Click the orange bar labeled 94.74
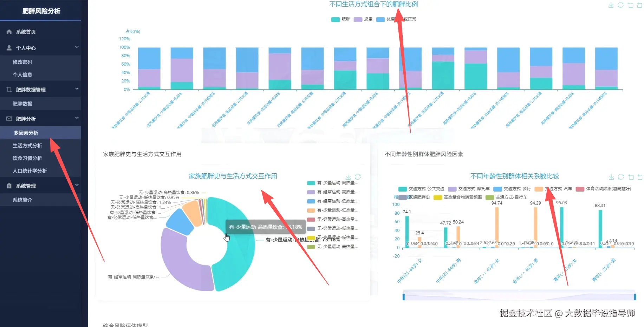 click(497, 227)
